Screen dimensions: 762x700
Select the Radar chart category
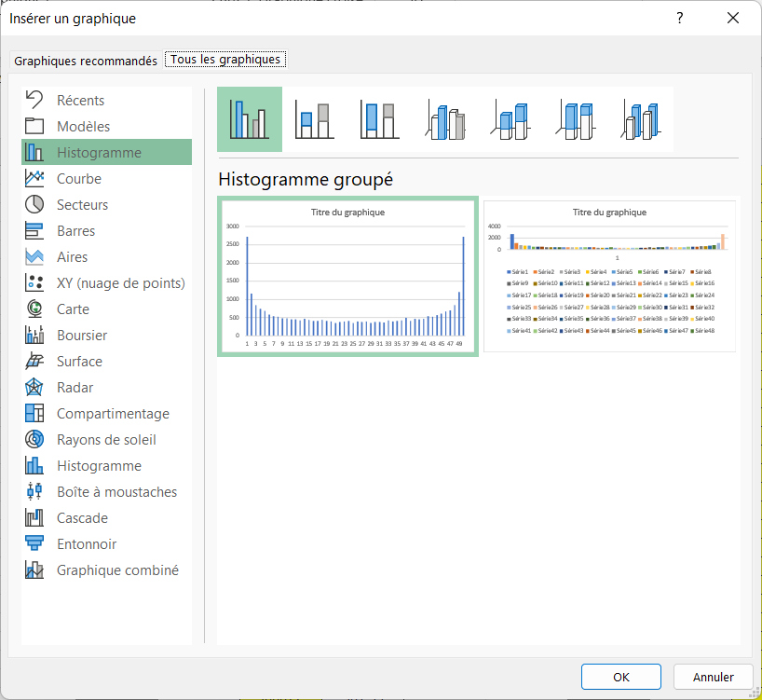click(x=106, y=388)
